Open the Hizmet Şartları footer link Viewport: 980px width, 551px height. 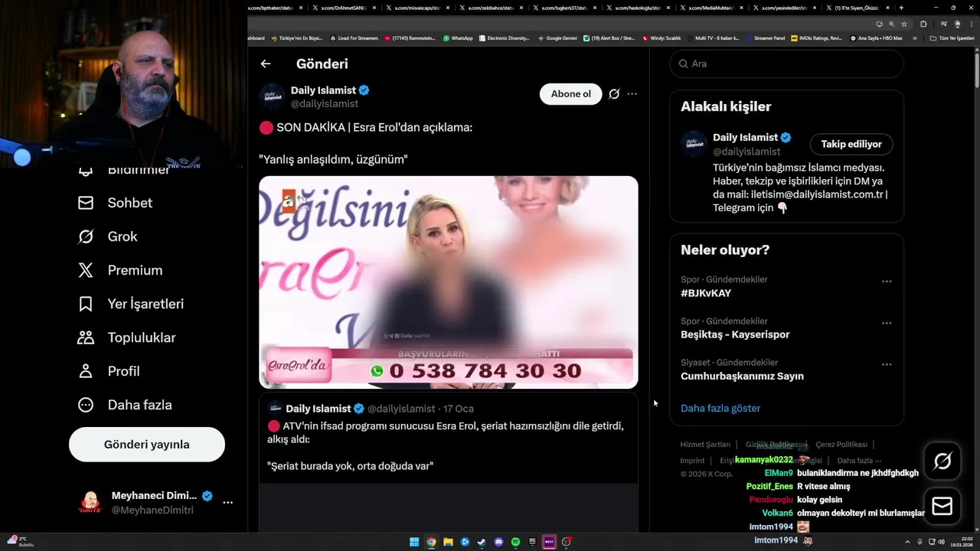[x=705, y=445]
